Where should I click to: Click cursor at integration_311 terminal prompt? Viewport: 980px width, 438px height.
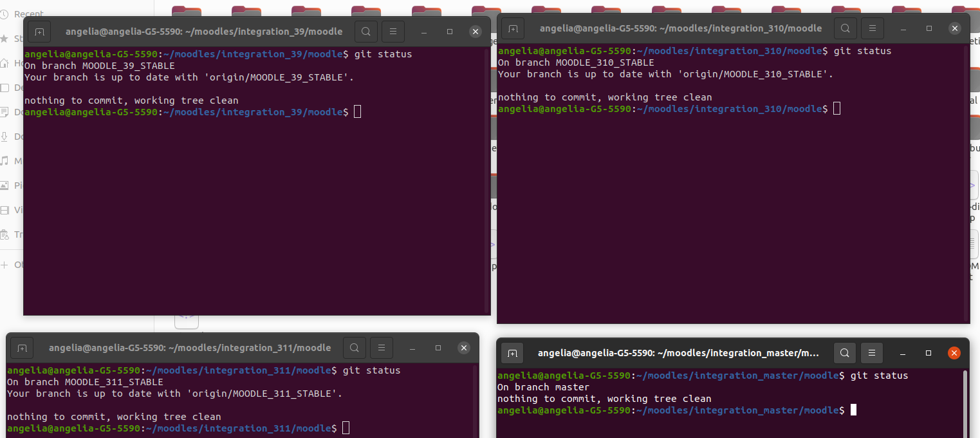coord(346,428)
